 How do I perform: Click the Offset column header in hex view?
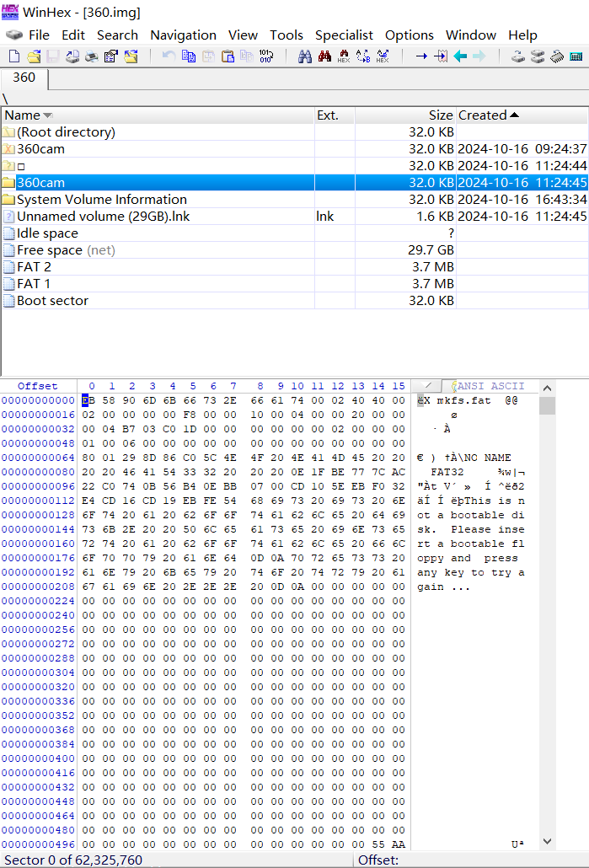(38, 387)
